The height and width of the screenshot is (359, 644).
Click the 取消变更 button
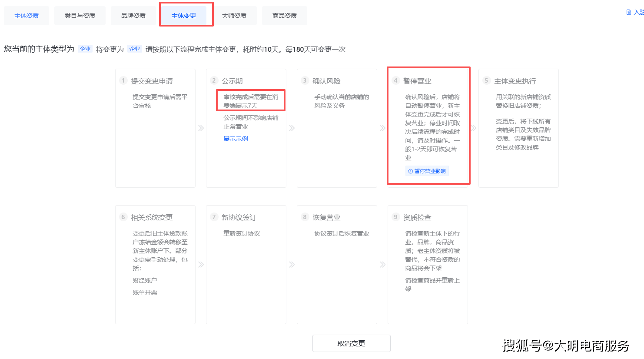pyautogui.click(x=351, y=343)
